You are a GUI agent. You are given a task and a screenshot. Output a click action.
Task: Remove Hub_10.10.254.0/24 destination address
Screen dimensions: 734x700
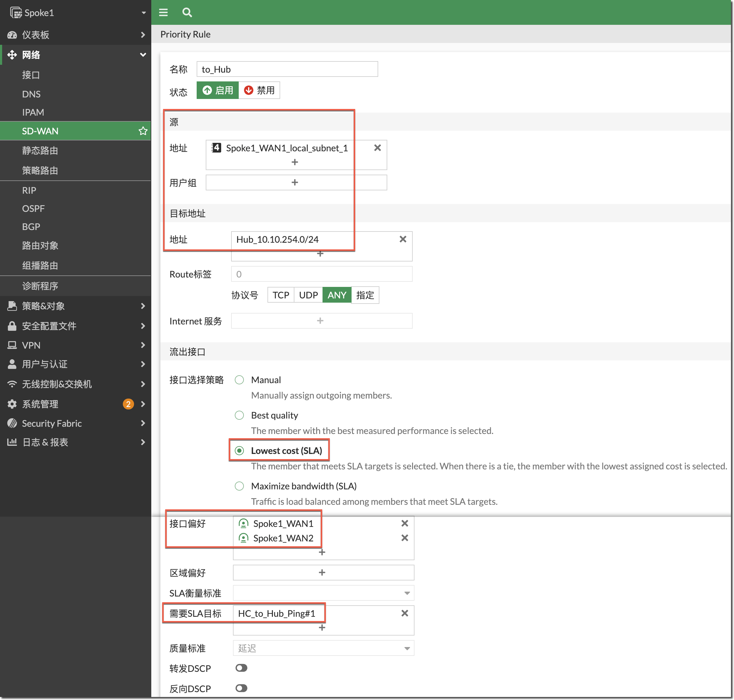[x=402, y=239]
